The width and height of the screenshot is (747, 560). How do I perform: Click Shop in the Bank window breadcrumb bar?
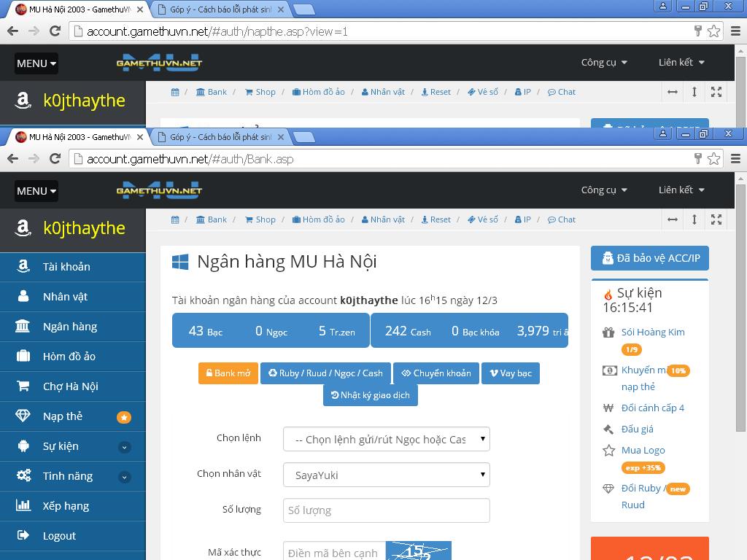260,219
